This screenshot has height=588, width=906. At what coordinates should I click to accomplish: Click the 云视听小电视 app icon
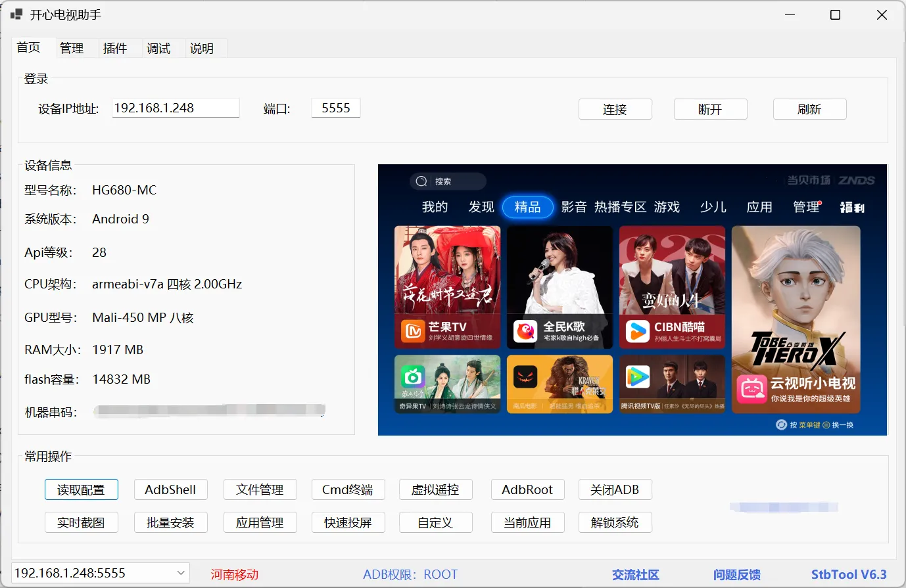click(x=751, y=390)
